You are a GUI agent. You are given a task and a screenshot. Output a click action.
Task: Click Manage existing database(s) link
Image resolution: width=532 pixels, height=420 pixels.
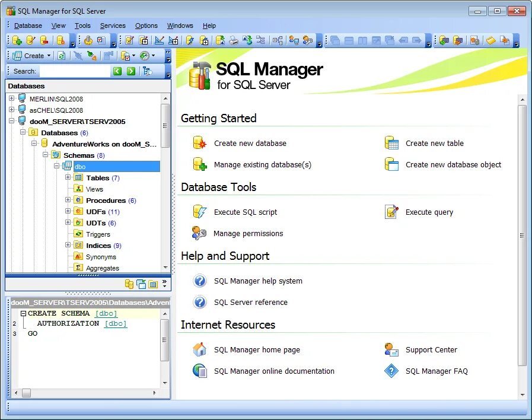coord(262,165)
